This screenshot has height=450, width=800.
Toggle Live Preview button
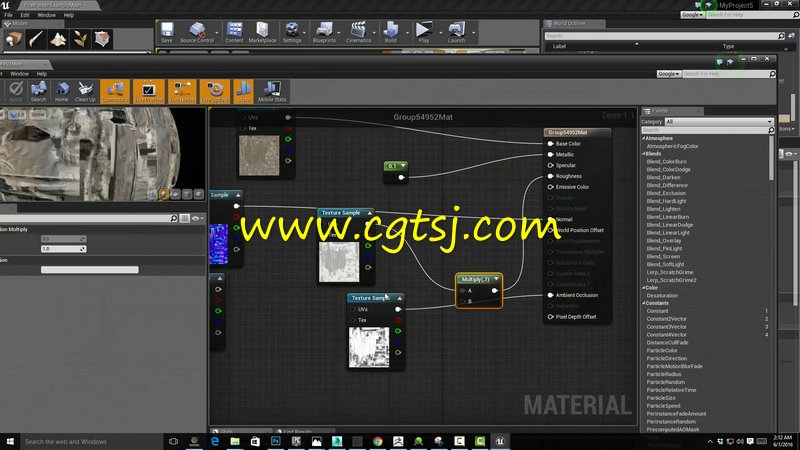point(148,92)
